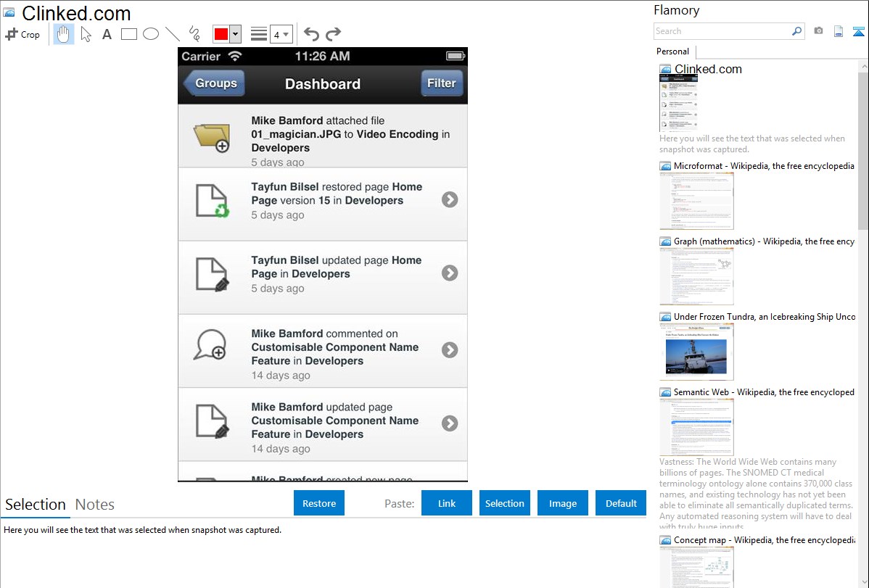
Task: Choose the arrow pointer tool
Action: (86, 34)
